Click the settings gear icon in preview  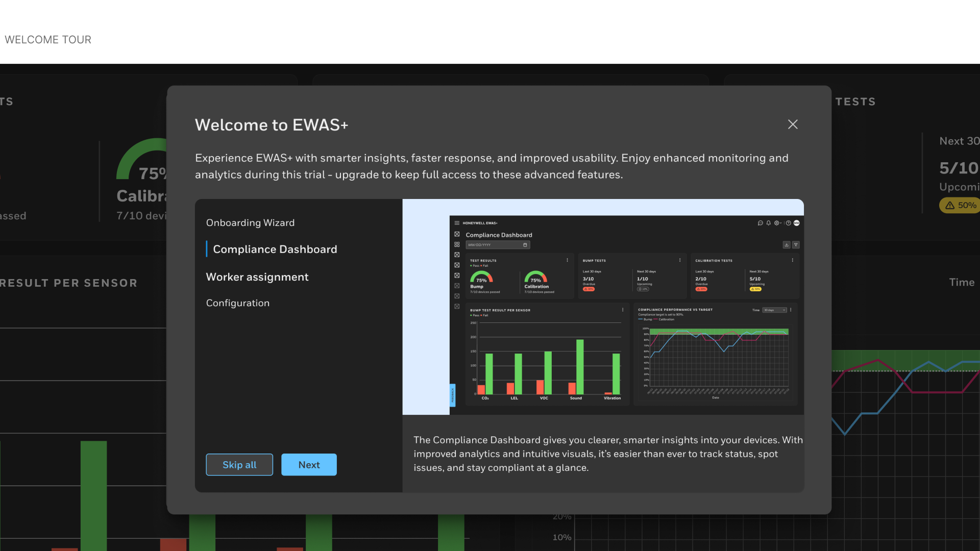tap(777, 223)
